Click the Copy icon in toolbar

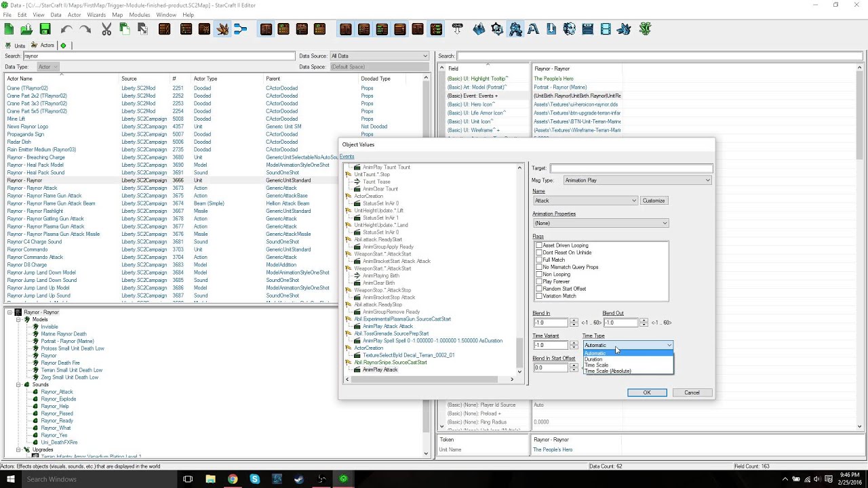point(125,29)
